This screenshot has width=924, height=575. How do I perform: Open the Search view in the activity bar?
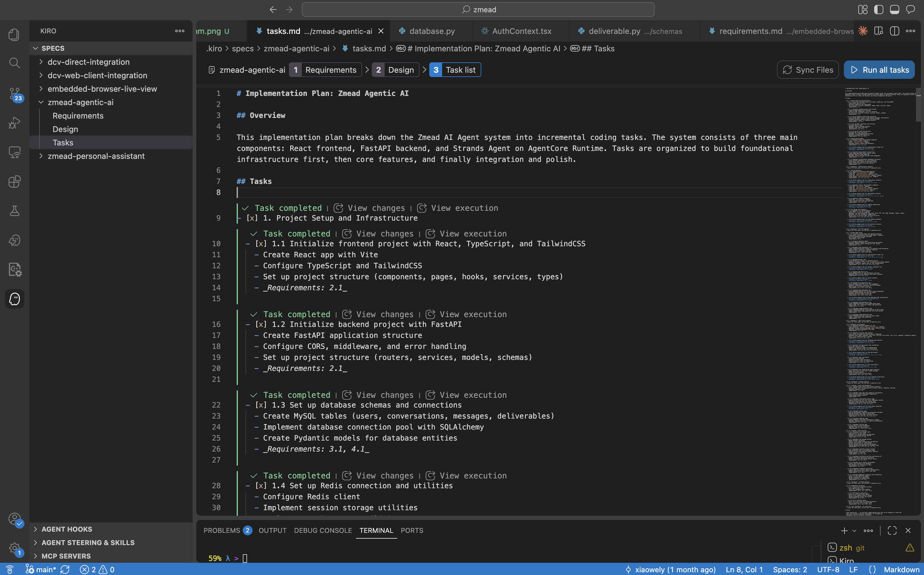14,63
